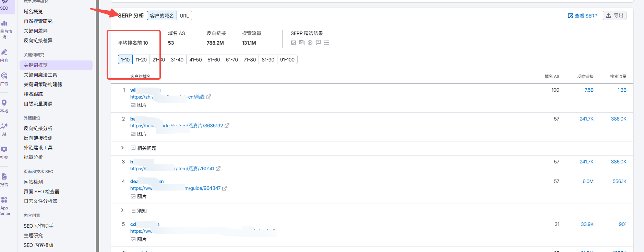Open 关键词魔法工具 in sidebar
This screenshot has height=252, width=644.
[40, 75]
